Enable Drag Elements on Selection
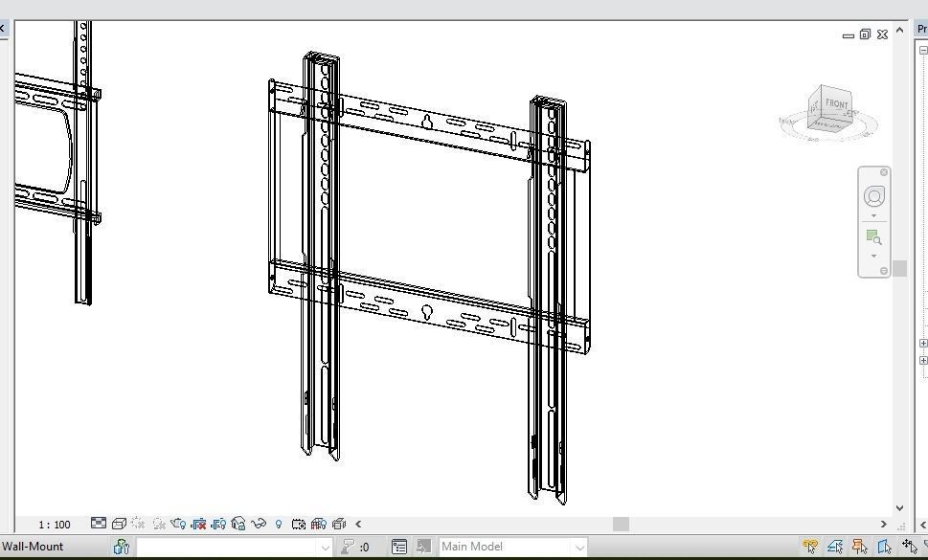 (910, 547)
